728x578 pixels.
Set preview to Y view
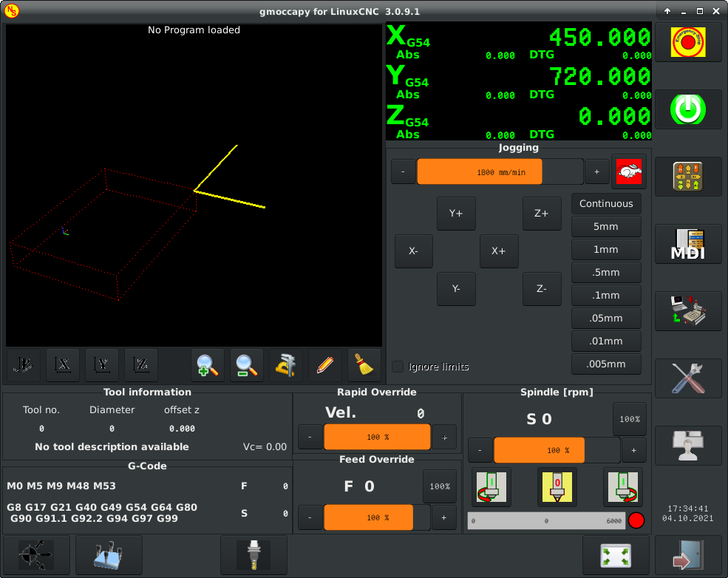(102, 365)
